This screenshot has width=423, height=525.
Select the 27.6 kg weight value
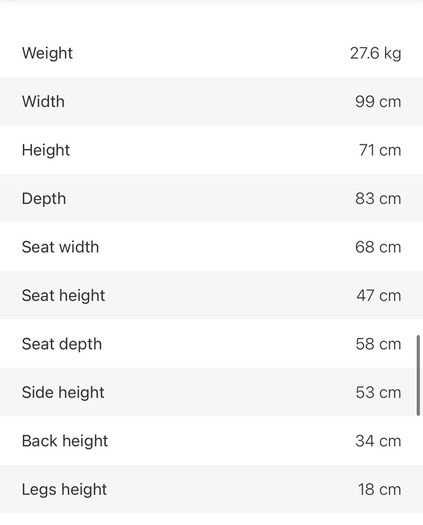pyautogui.click(x=375, y=53)
